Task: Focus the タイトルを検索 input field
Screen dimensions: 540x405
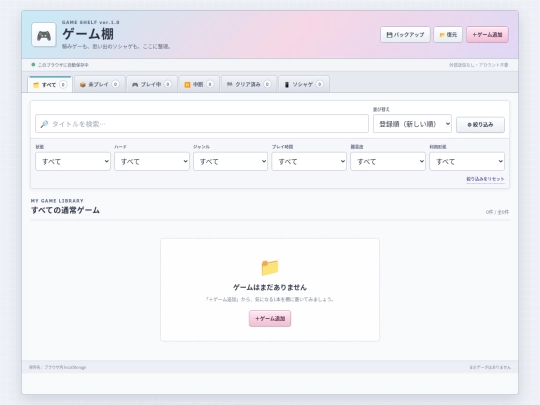Action: pos(202,124)
